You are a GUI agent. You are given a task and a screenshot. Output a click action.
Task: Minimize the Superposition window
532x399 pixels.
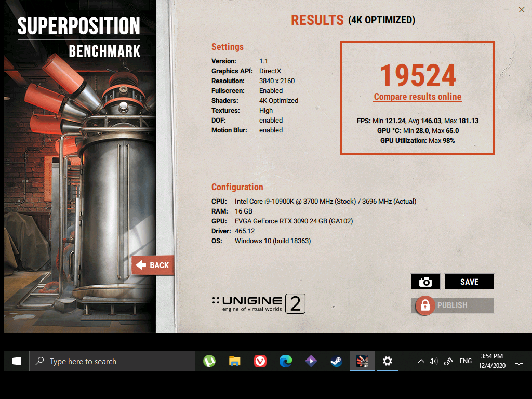(506, 9)
